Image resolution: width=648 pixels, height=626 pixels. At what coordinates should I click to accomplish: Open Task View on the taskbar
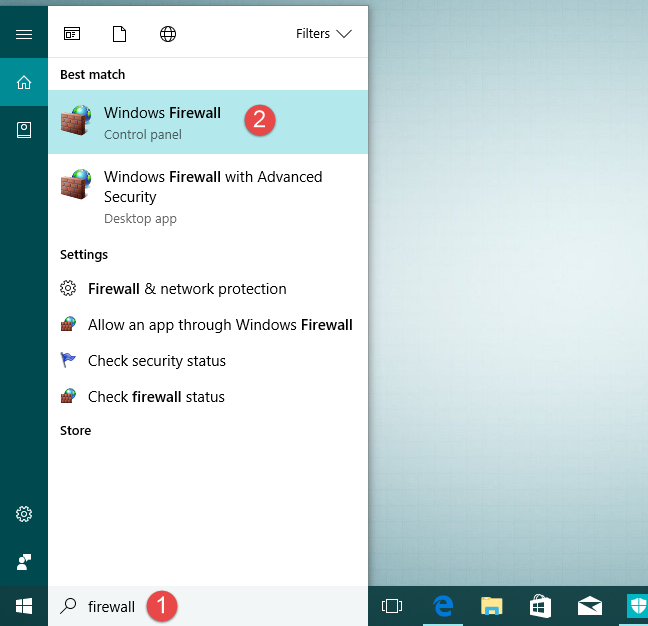click(x=392, y=606)
